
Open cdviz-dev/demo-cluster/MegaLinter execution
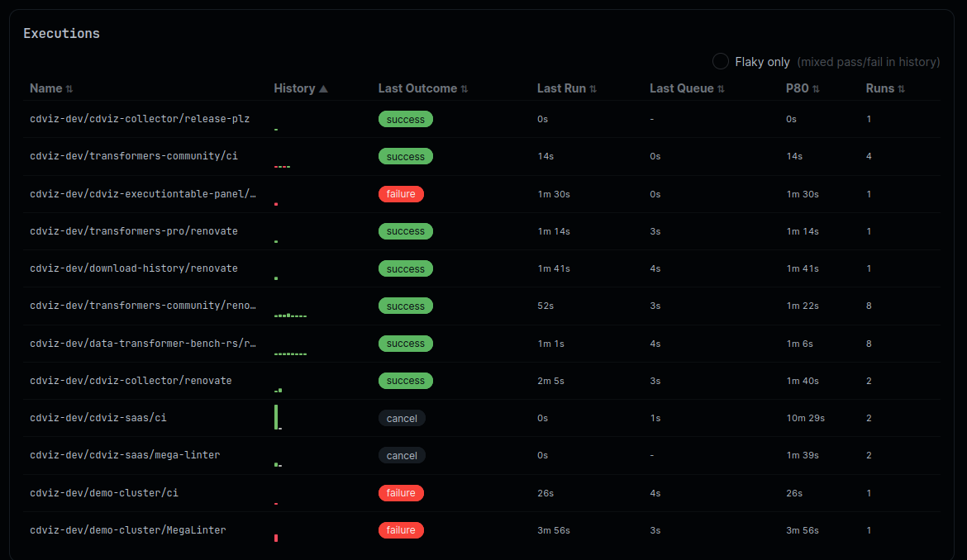coord(127,529)
